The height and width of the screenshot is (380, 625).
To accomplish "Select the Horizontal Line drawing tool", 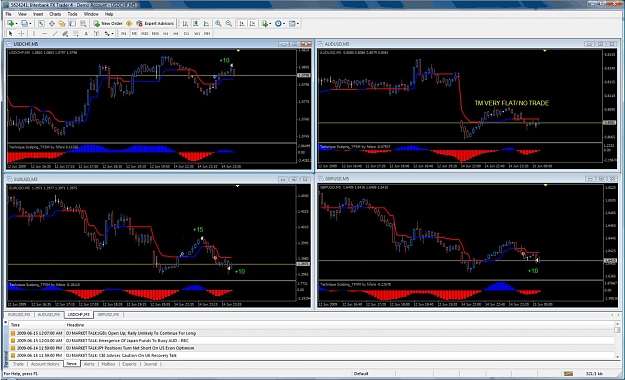I will pos(45,33).
